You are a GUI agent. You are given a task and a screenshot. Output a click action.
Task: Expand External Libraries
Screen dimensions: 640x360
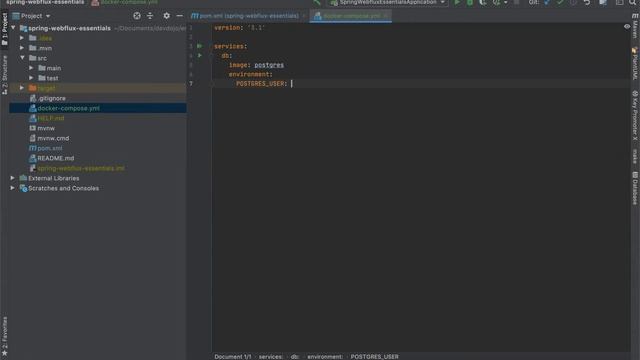(x=13, y=178)
